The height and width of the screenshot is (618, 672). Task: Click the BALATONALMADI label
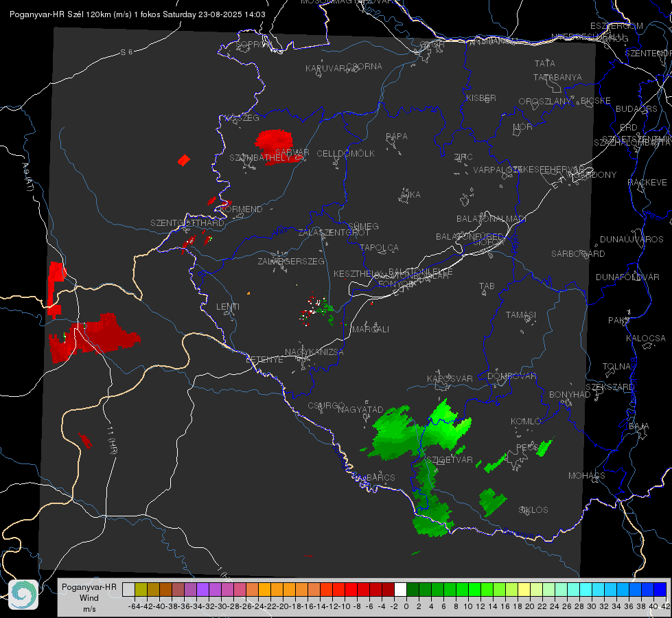[x=491, y=219]
